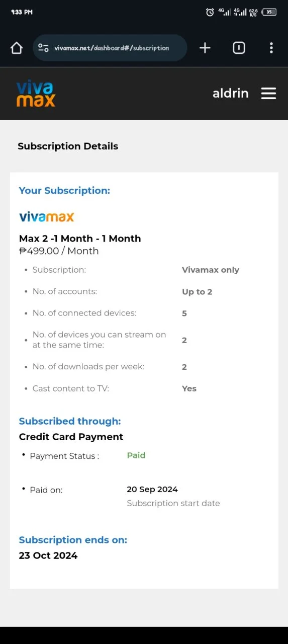Screen dimensions: 288x644
Task: Click the Paid payment status text
Action: point(136,455)
